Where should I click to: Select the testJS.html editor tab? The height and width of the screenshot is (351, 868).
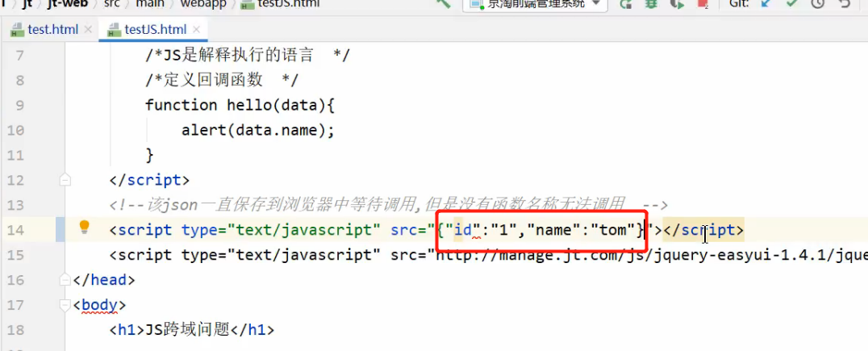[155, 29]
